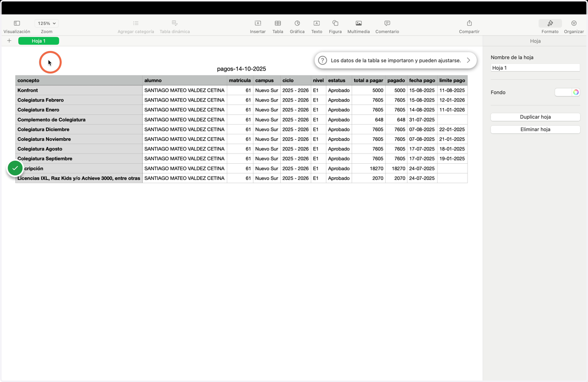Select the Licencias IXL, Raz Kids cell
This screenshot has height=382, width=588.
79,178
